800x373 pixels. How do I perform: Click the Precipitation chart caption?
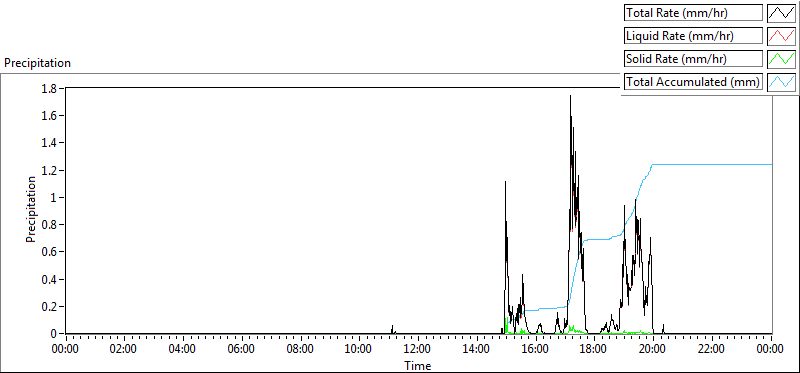37,63
